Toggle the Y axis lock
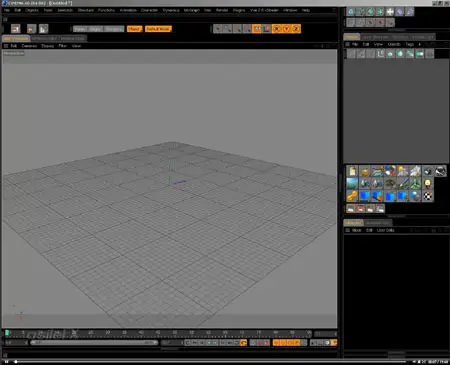 (x=286, y=29)
